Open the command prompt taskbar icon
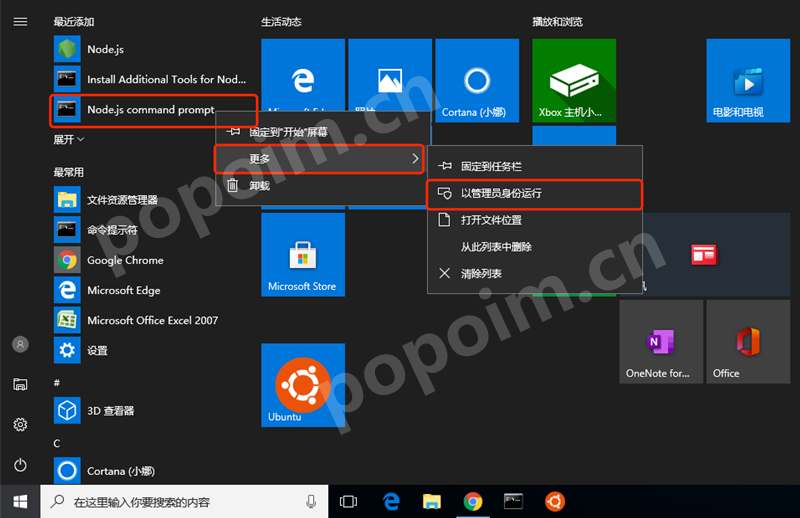The height and width of the screenshot is (518, 800). coord(514,502)
